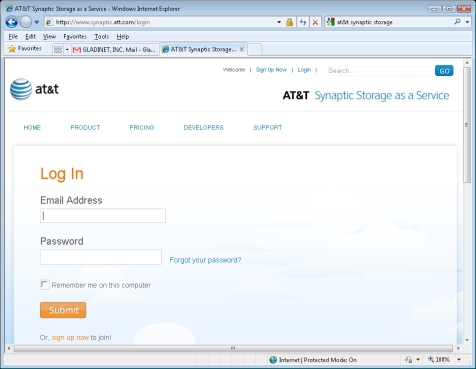Image resolution: width=476 pixels, height=369 pixels.
Task: Open the View menu
Action: [x=49, y=36]
